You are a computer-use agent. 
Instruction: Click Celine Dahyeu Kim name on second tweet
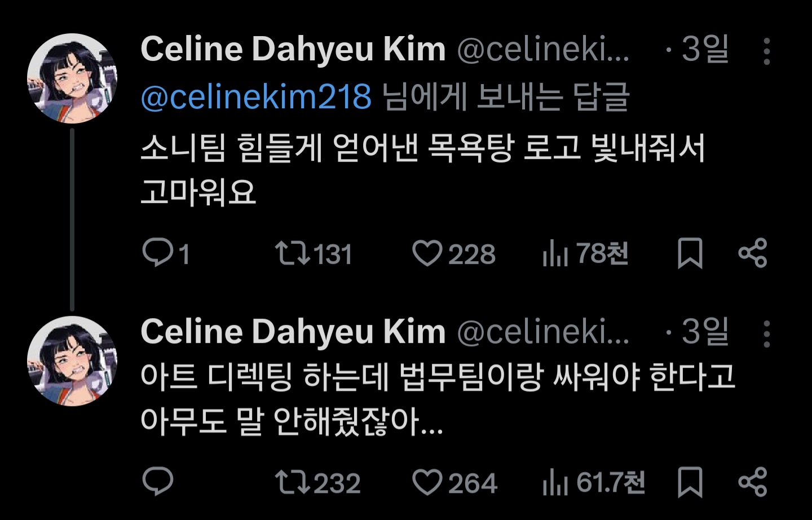(293, 332)
